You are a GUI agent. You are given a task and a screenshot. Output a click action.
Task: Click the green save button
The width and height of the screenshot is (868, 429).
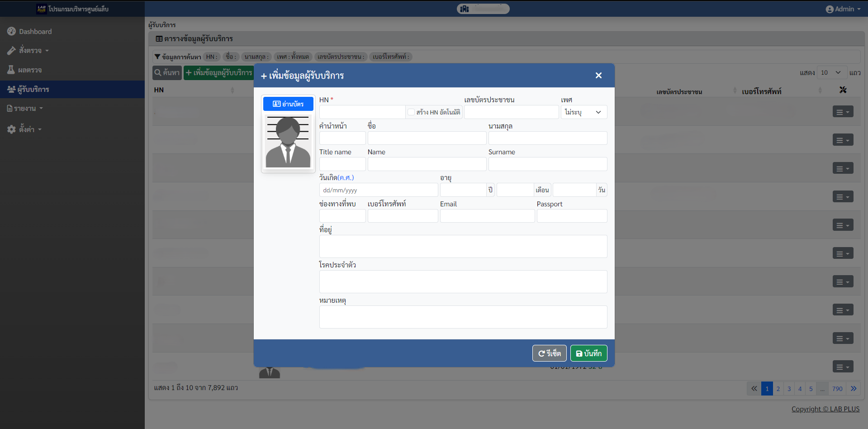[588, 353]
